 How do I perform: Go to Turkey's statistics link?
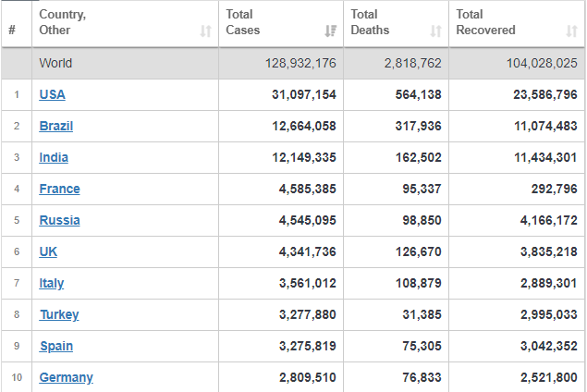(x=59, y=314)
